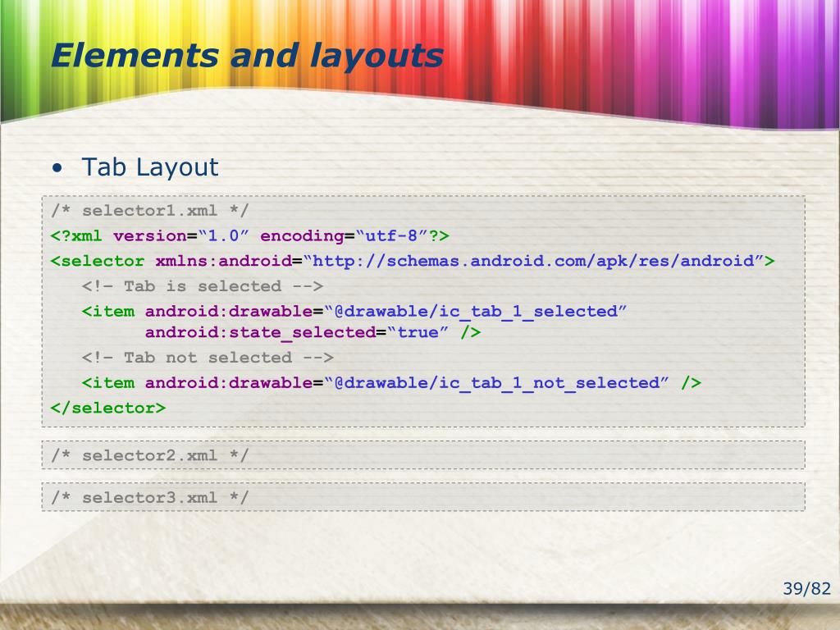Click the opening selector tag with the xmlns URL
The height and width of the screenshot is (630, 840).
413,261
